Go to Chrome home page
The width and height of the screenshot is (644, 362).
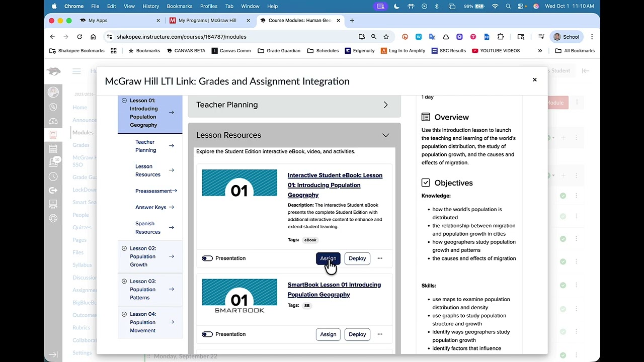93,37
